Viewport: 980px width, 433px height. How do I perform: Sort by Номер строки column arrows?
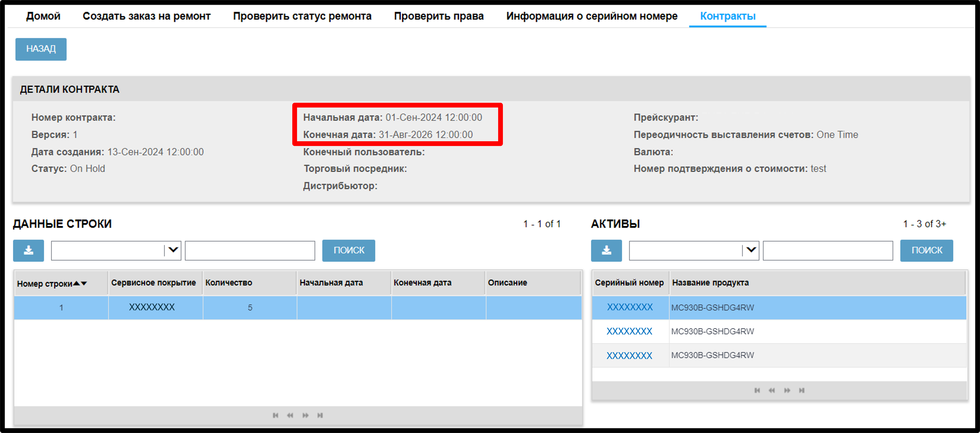[x=80, y=283]
